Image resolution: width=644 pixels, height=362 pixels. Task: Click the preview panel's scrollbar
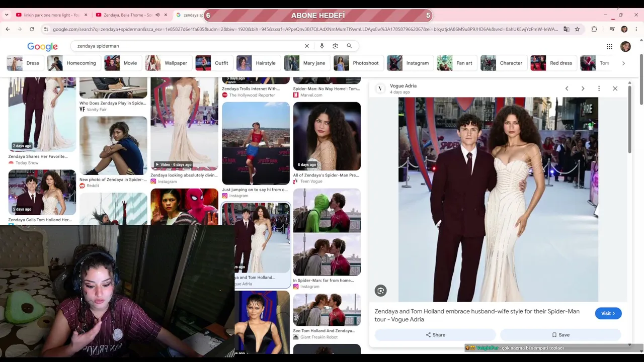tap(629, 120)
